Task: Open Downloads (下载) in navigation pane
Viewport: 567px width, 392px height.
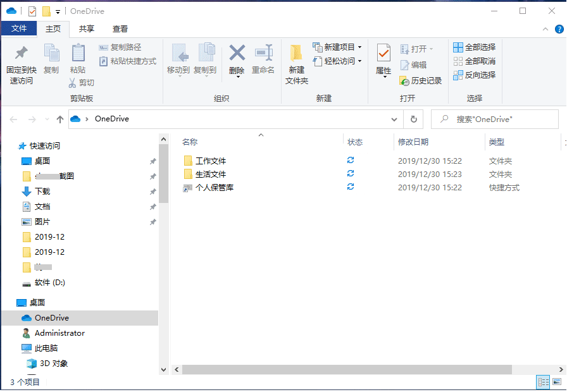Action: point(42,192)
